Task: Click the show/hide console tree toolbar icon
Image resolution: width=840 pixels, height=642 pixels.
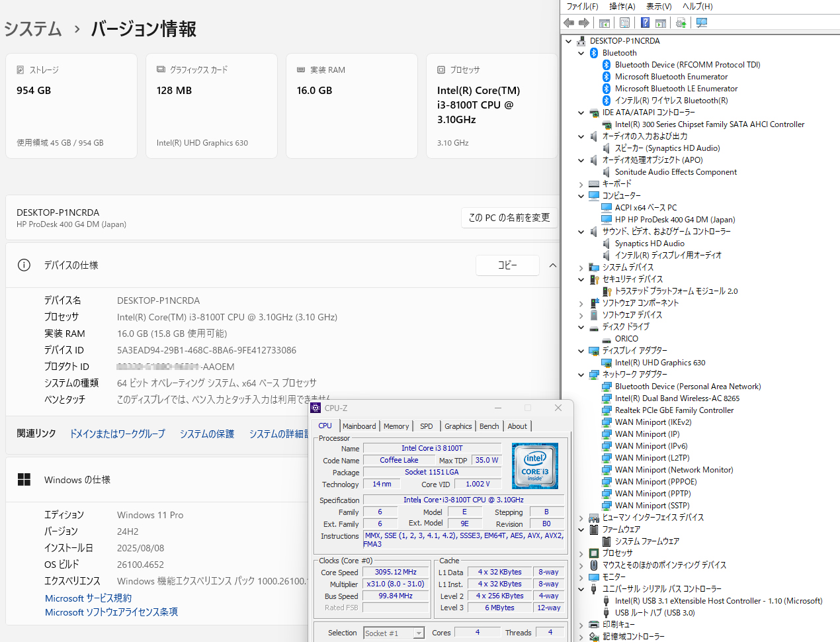Action: (x=604, y=23)
